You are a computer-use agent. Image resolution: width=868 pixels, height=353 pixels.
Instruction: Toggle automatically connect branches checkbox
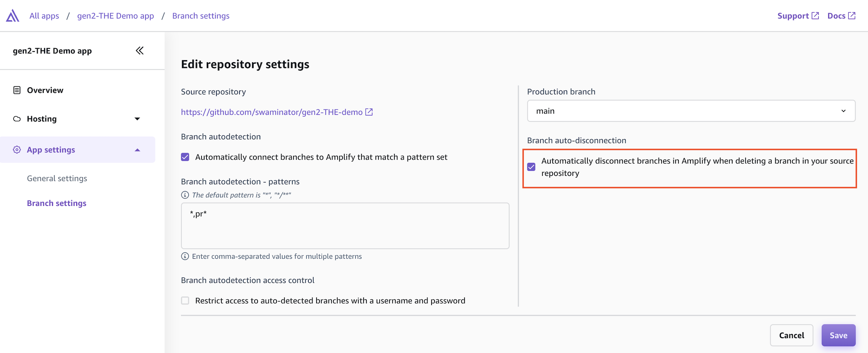[185, 157]
